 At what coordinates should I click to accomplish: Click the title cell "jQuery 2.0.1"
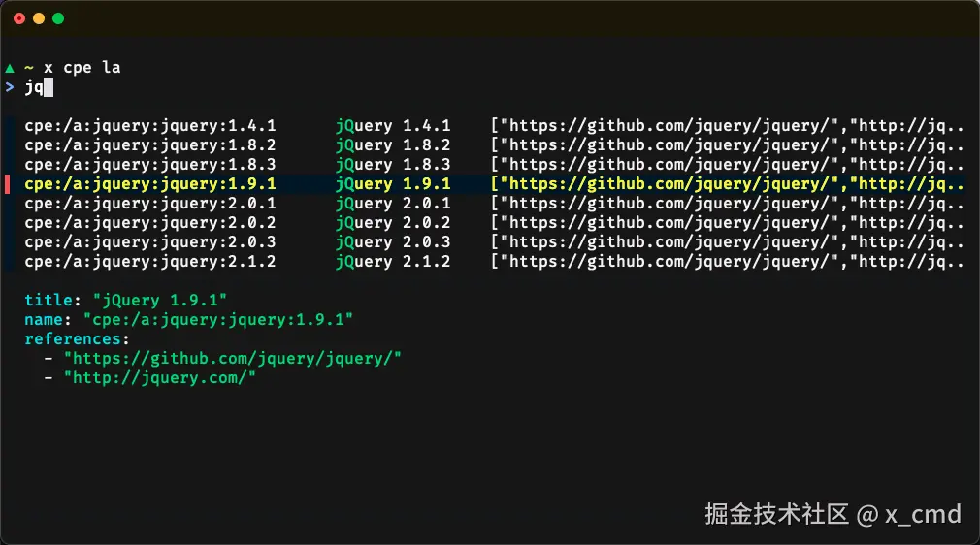coord(393,203)
